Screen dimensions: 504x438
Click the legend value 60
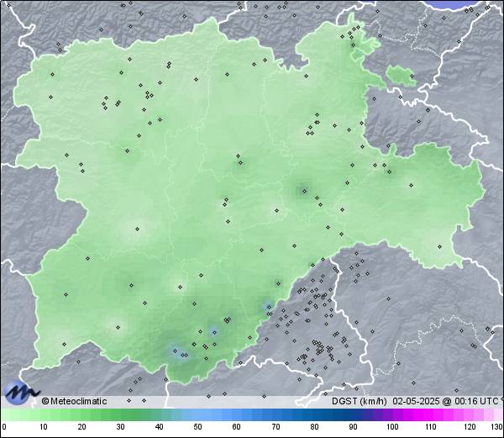[237, 427]
